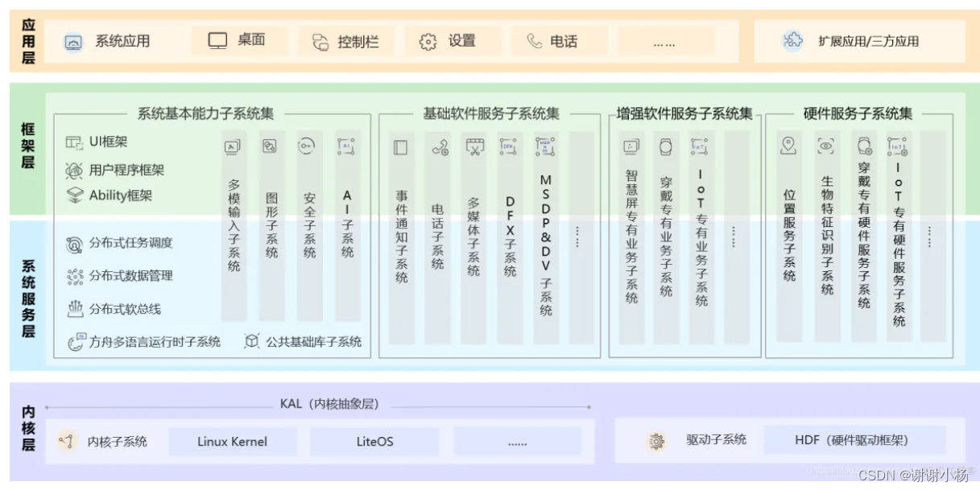Open the 设置 gear icon
Screen dimensions: 980x490
point(428,42)
